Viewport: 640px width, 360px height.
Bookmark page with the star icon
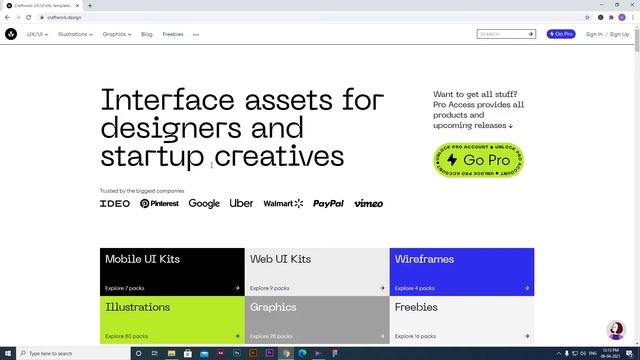(x=587, y=18)
